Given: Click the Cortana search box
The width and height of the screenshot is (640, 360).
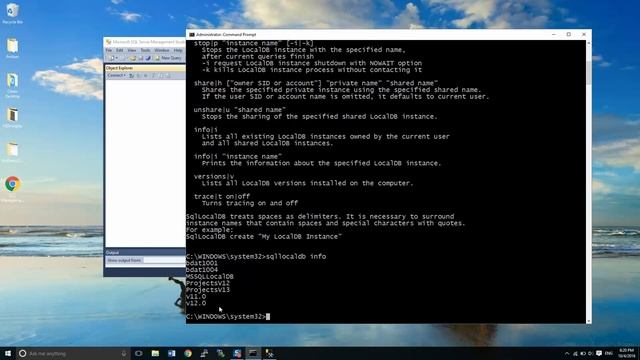Looking at the screenshot, I should point(73,353).
